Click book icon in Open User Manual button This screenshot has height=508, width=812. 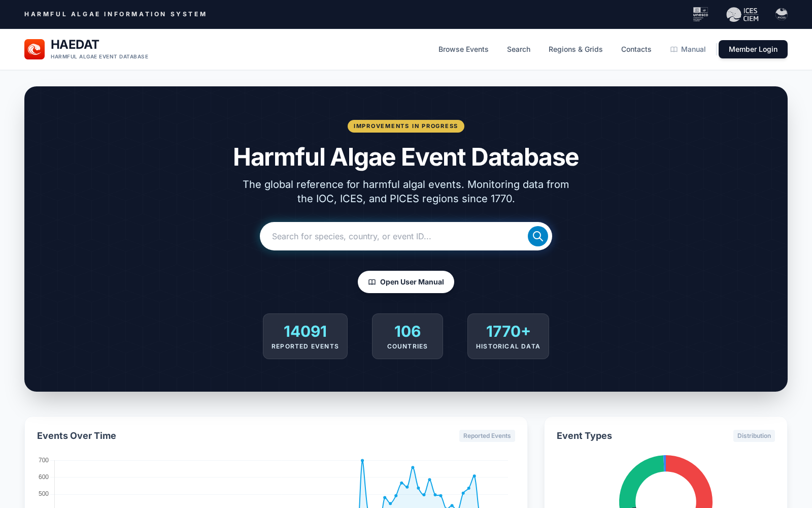click(x=372, y=282)
